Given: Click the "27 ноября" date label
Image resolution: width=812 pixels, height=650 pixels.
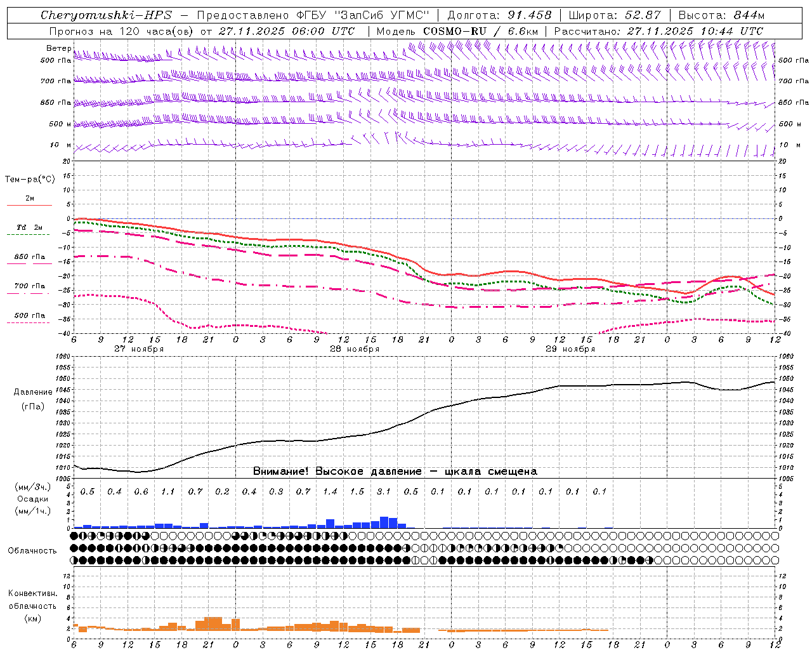Looking at the screenshot, I should coord(139,348).
